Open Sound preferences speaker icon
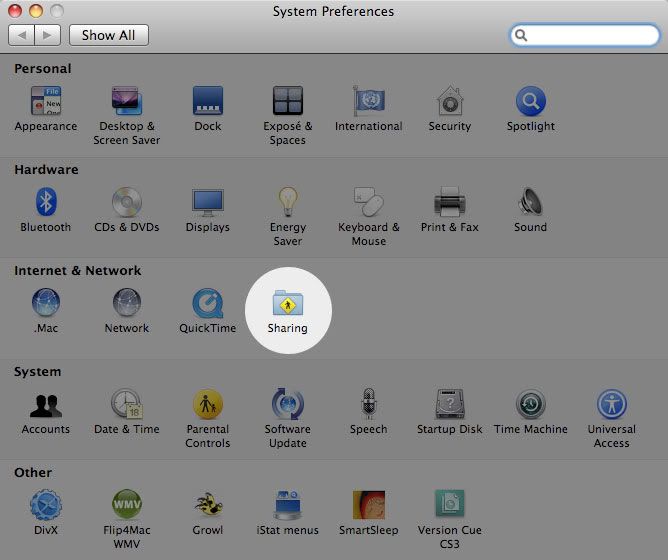Image resolution: width=668 pixels, height=560 pixels. [x=530, y=202]
